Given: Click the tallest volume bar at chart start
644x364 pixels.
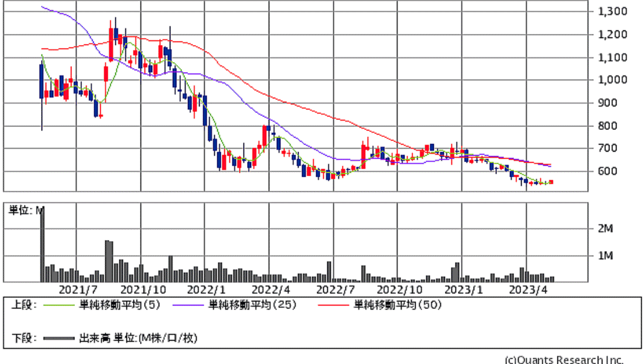Looking at the screenshot, I should [x=42, y=245].
